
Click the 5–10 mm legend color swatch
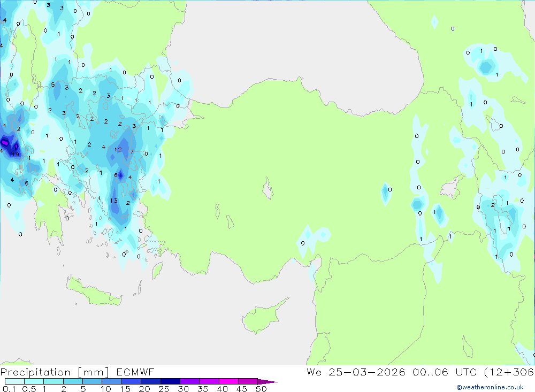(x=93, y=381)
